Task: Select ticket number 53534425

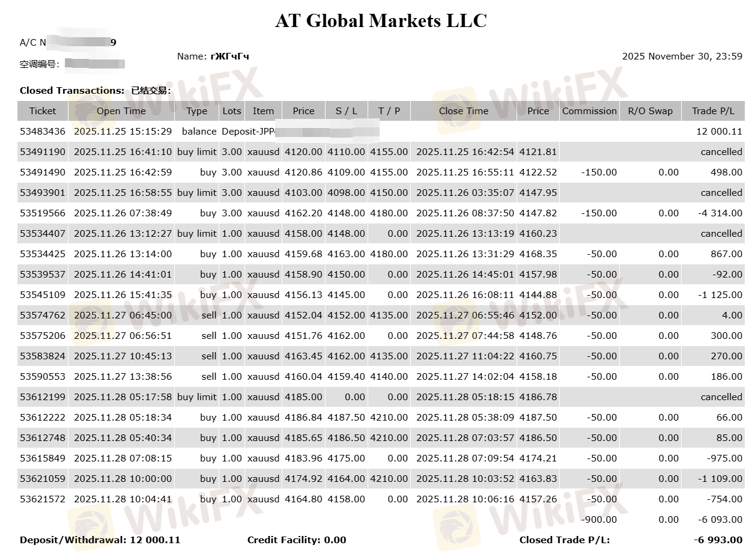Action: (x=43, y=254)
